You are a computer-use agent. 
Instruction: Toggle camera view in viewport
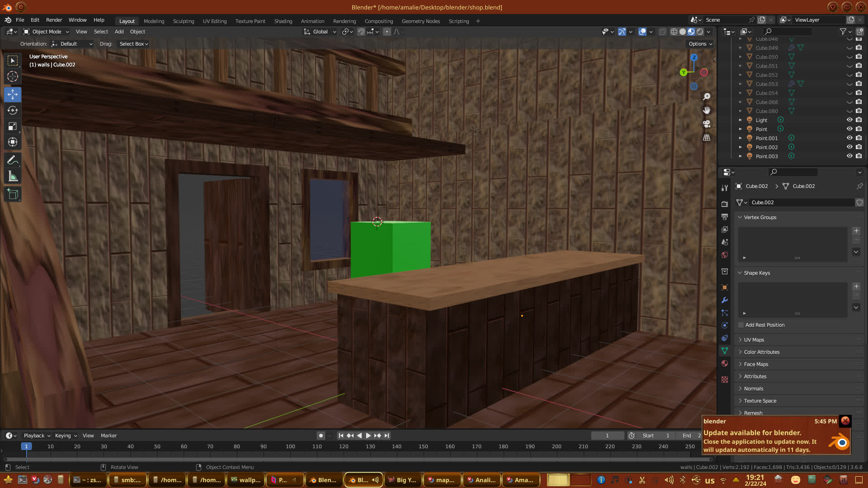(707, 124)
